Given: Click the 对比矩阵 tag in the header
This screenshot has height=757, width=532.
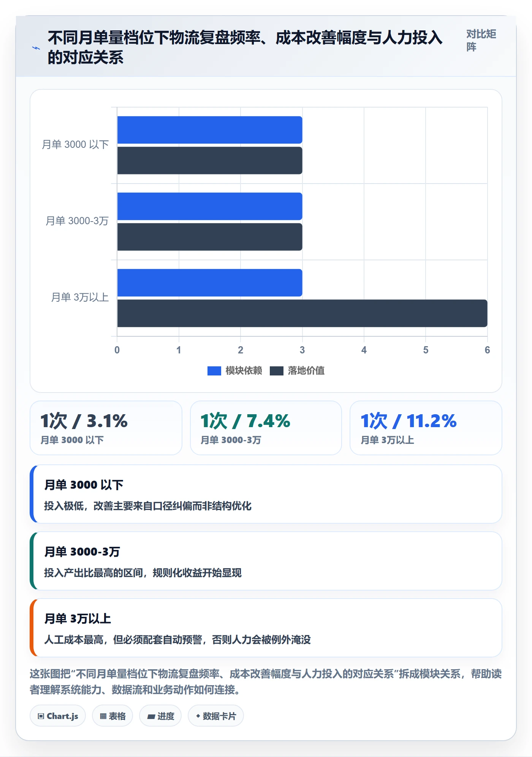Looking at the screenshot, I should tap(481, 40).
